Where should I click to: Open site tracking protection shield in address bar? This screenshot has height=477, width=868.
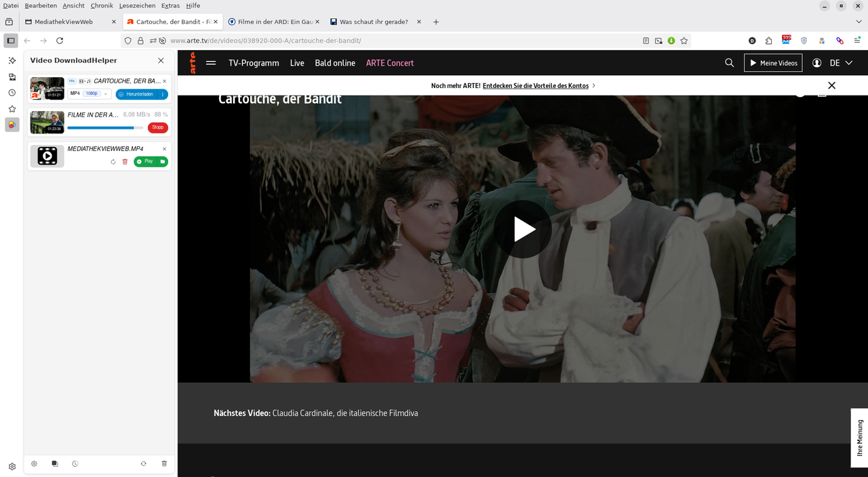(x=127, y=41)
